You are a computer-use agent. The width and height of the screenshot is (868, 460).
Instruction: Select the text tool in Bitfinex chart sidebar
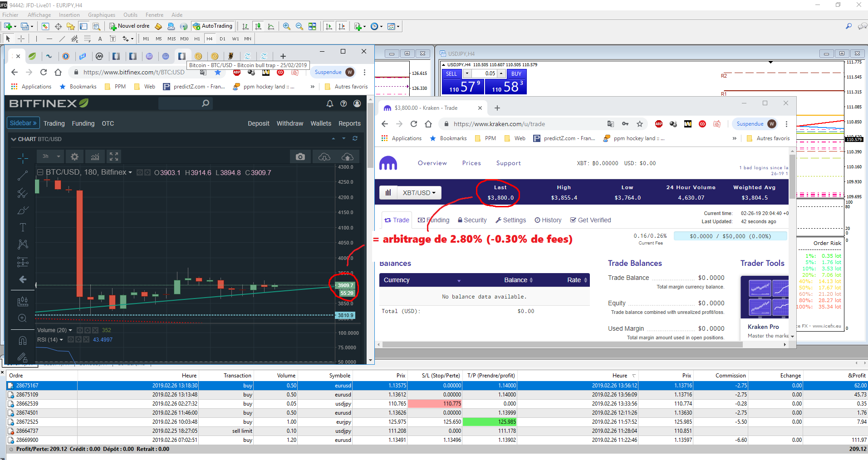click(23, 227)
